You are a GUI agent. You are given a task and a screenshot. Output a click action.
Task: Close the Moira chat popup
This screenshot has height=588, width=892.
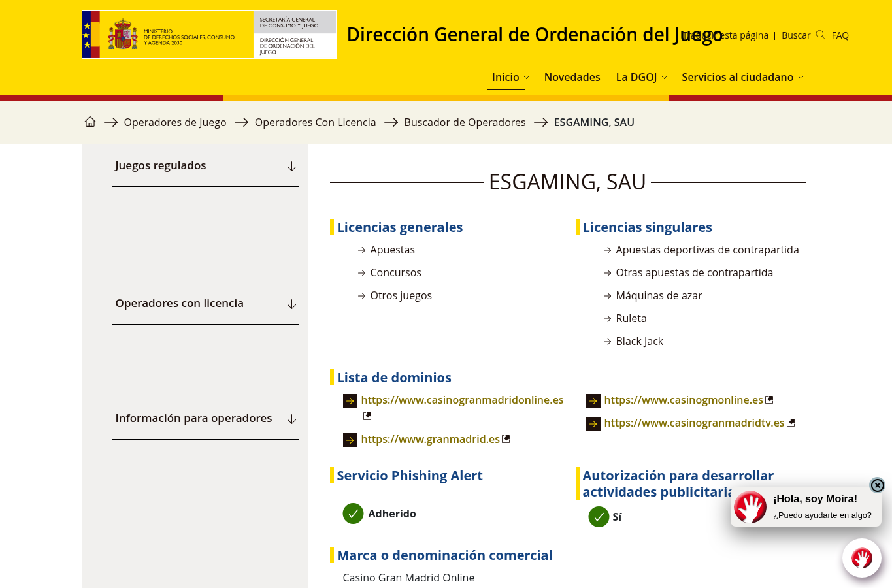pos(878,485)
